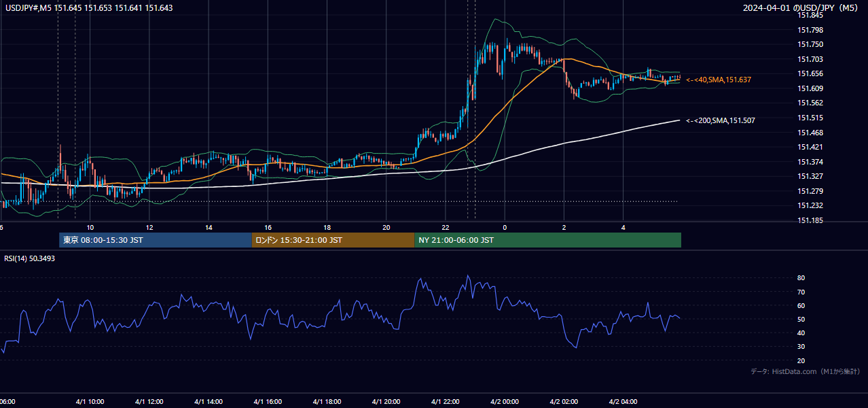This screenshot has height=408, width=868.
Task: Click price scale value 151.279
Action: (x=810, y=191)
